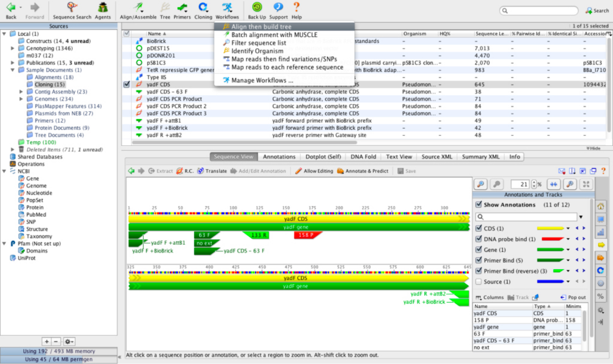Toggle the header select-all checkbox
613x364 pixels.
click(x=127, y=33)
